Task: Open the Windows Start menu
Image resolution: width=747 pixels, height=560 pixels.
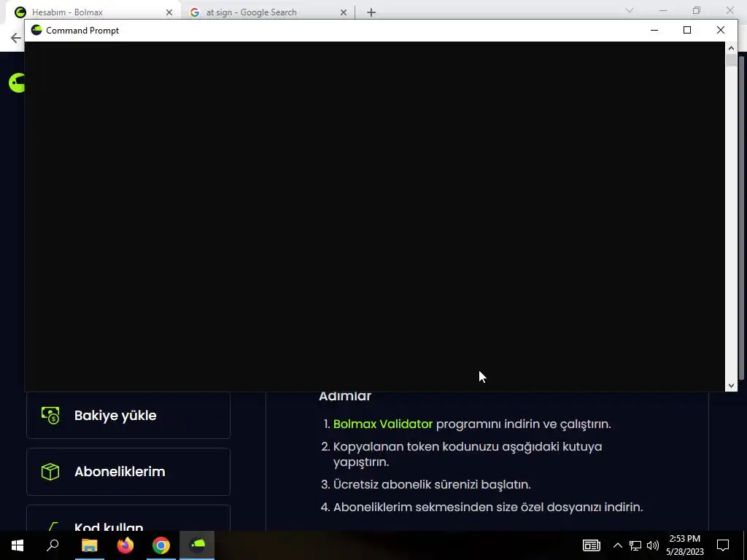Action: pos(18,545)
